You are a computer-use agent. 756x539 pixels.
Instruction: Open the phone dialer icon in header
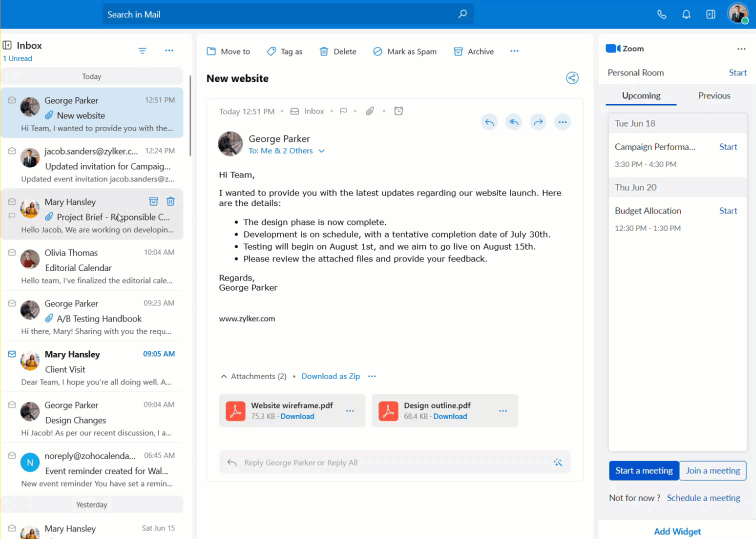tap(662, 14)
